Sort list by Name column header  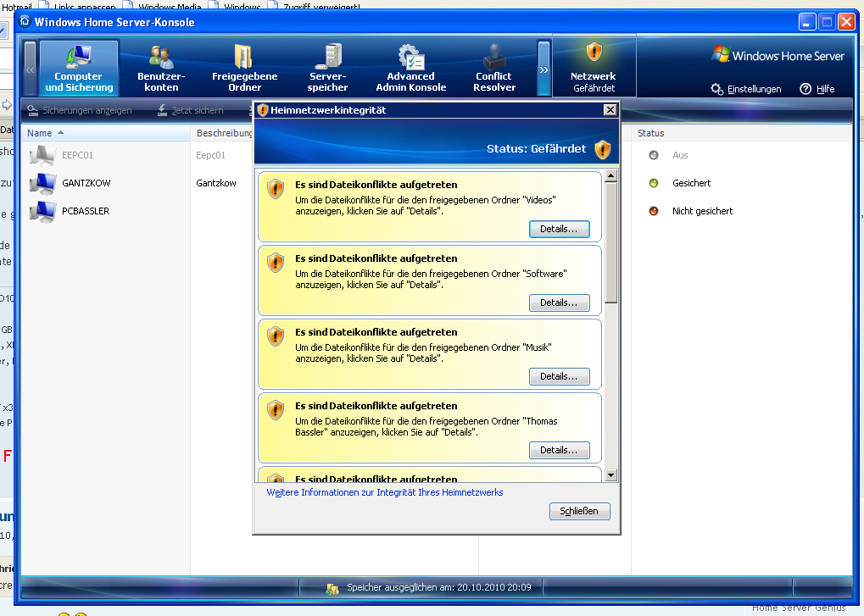pos(105,133)
